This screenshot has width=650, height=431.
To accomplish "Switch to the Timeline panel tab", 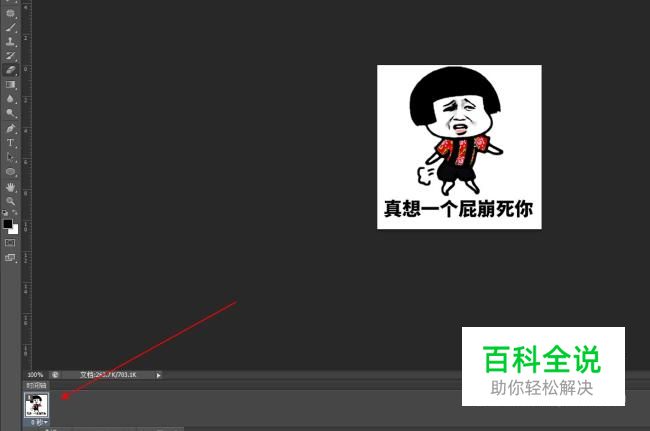I will point(36,385).
